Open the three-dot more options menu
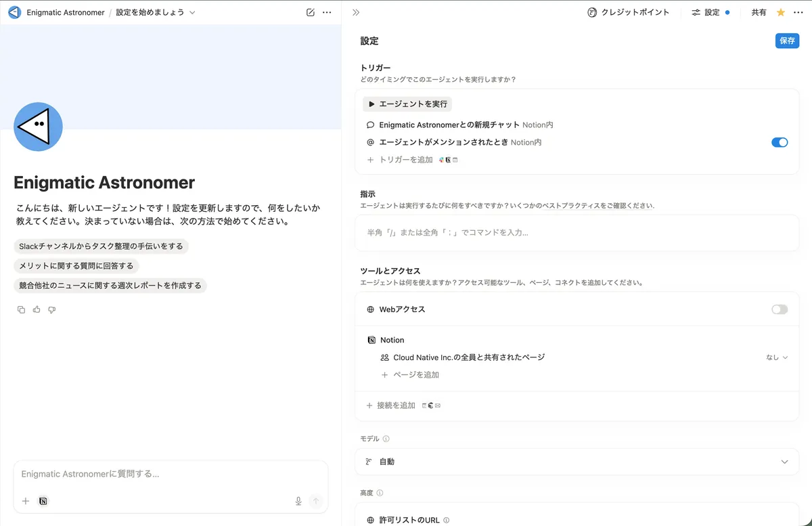The height and width of the screenshot is (526, 812). [x=328, y=12]
